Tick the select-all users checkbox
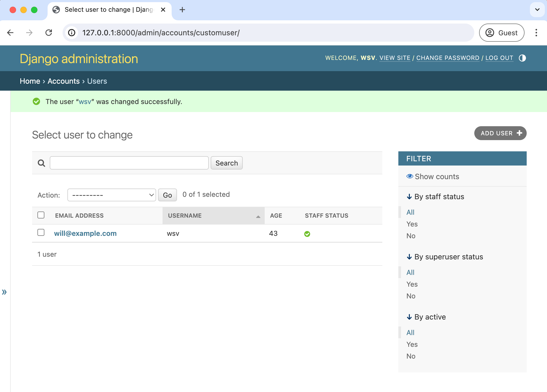Screen dimensions: 547x392 click(41, 215)
